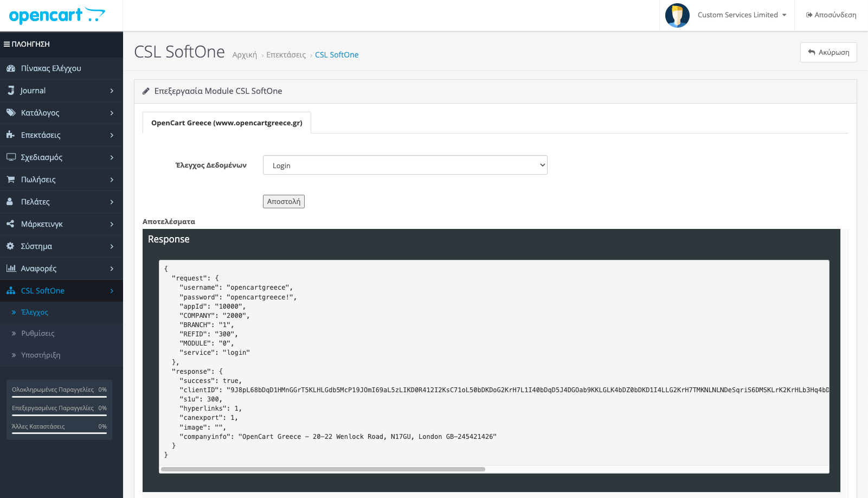Click the pencil icon beside Επεξεργασία Module
Screen dimensions: 868x498
[146, 91]
